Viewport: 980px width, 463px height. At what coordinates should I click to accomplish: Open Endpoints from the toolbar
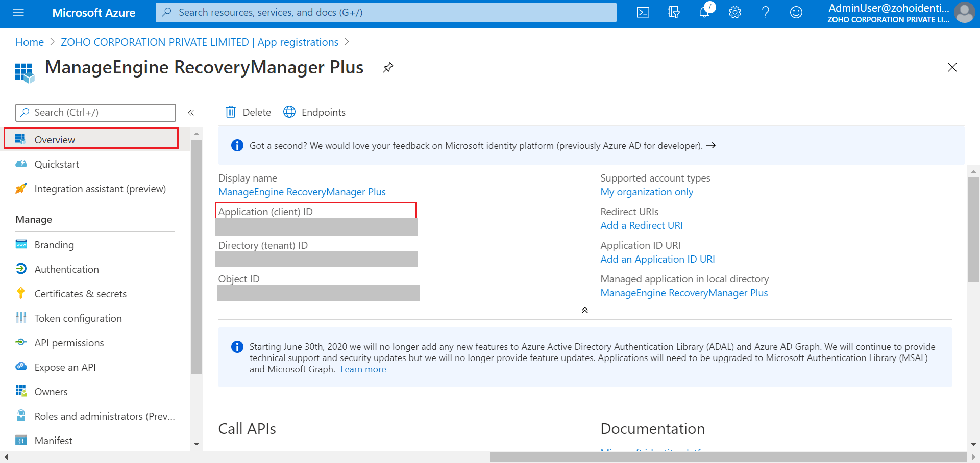(315, 112)
